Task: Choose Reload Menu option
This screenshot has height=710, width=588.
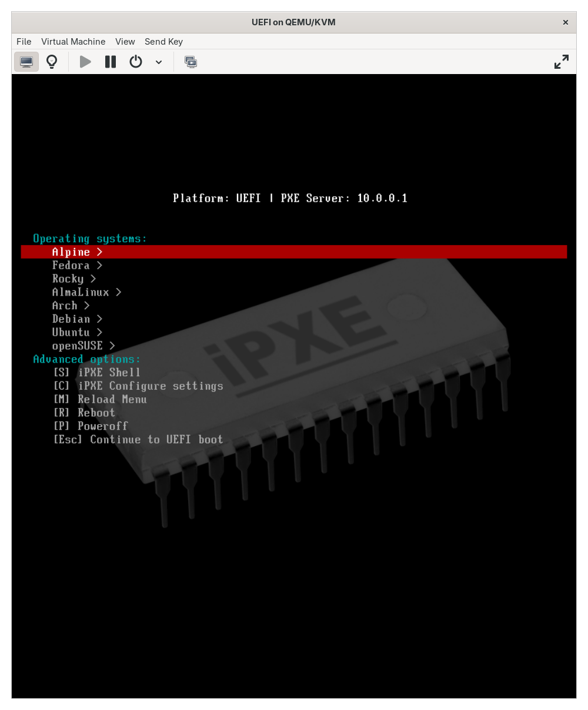Action: 100,400
